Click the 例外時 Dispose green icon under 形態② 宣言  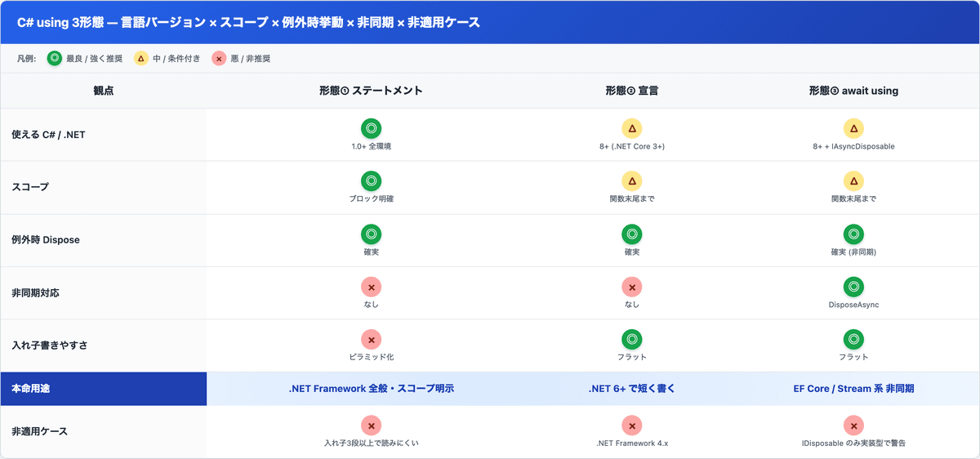(631, 234)
